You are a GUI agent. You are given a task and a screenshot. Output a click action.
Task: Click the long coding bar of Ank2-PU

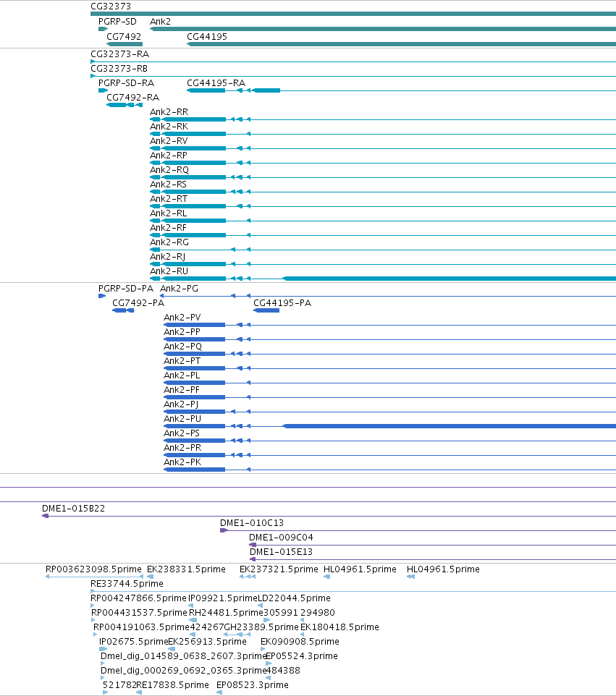450,426
